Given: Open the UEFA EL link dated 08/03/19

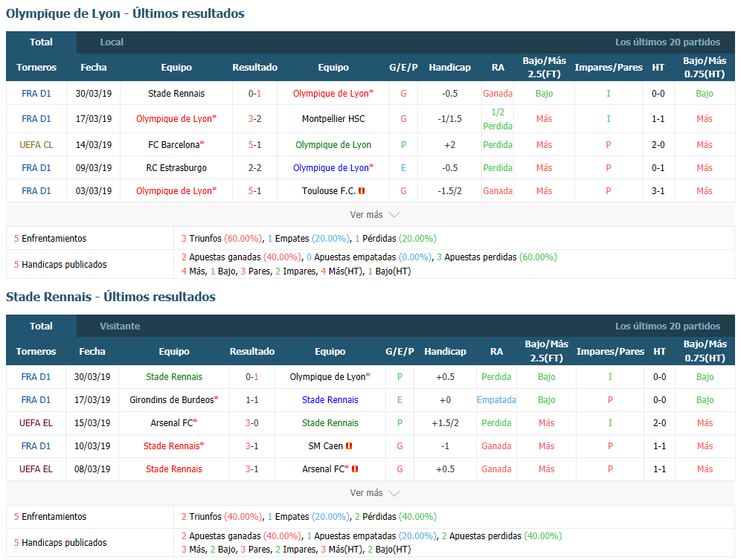Looking at the screenshot, I should [36, 469].
